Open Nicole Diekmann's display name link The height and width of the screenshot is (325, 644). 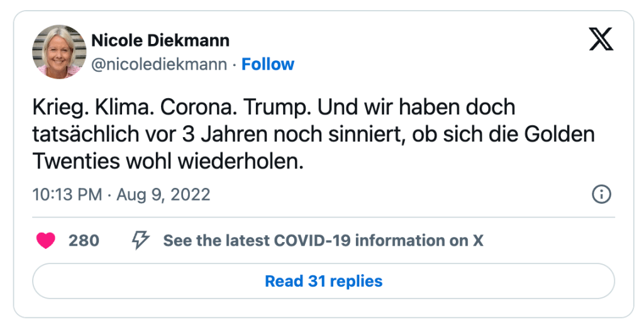160,41
